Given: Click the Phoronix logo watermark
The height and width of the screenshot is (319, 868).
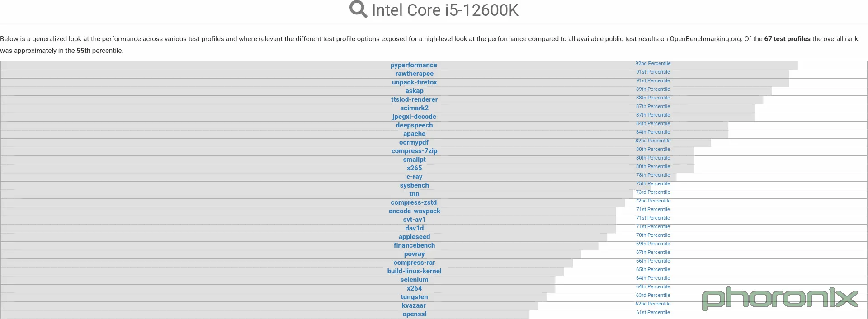Looking at the screenshot, I should click(x=780, y=299).
